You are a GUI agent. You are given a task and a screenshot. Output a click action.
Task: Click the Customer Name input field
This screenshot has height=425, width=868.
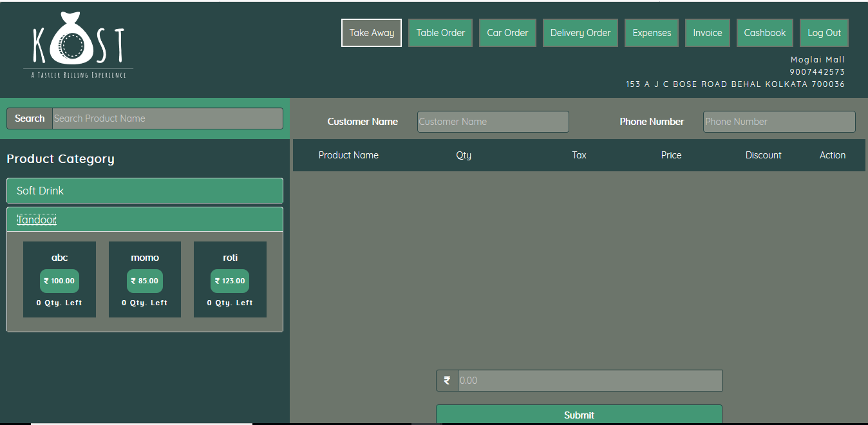(x=493, y=122)
